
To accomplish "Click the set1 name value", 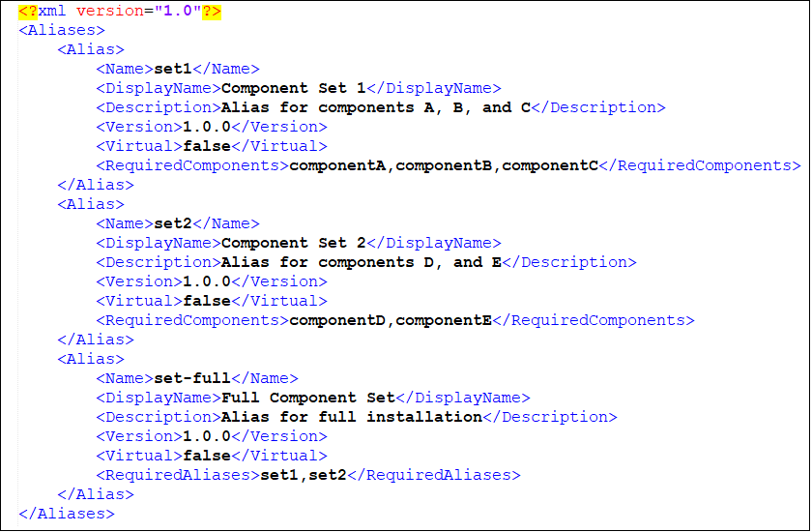I will pos(173,69).
